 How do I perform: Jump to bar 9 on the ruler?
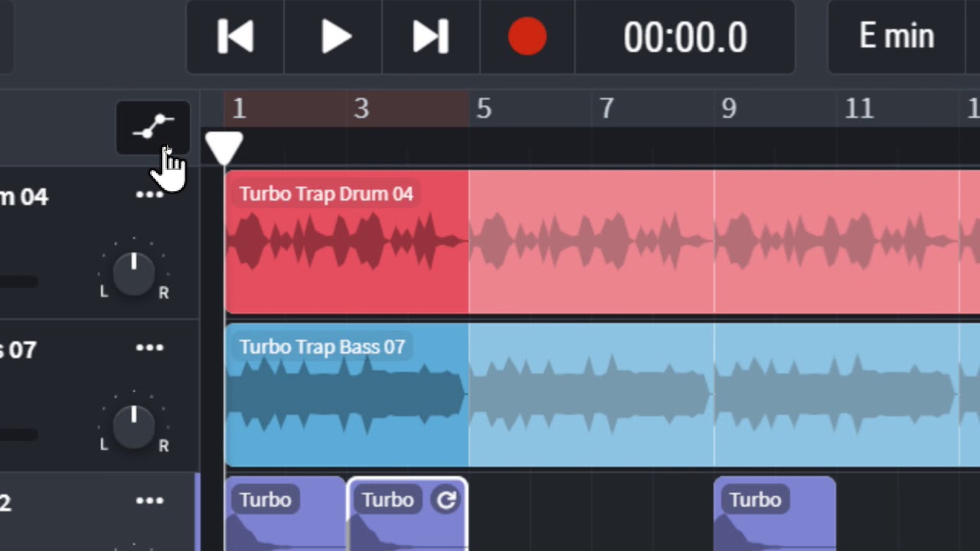click(x=729, y=109)
